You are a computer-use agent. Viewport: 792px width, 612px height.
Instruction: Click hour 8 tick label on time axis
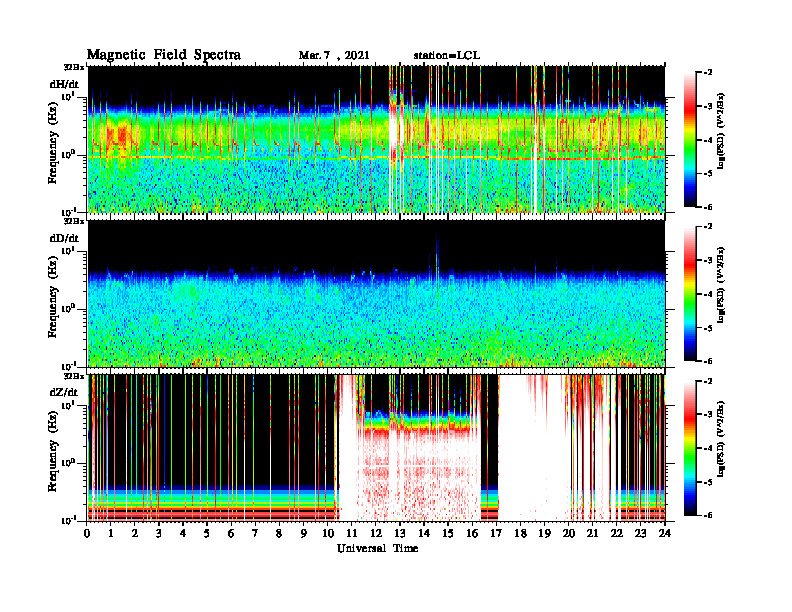[279, 533]
